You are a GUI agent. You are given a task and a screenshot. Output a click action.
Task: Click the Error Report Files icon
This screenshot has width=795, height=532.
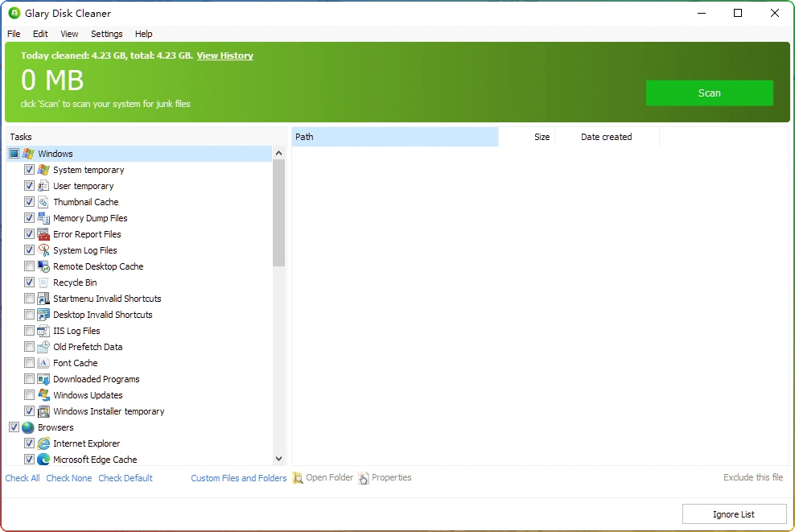click(x=44, y=234)
